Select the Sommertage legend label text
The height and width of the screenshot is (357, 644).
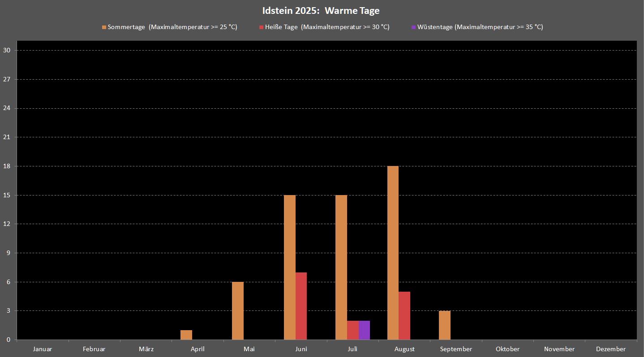(172, 27)
